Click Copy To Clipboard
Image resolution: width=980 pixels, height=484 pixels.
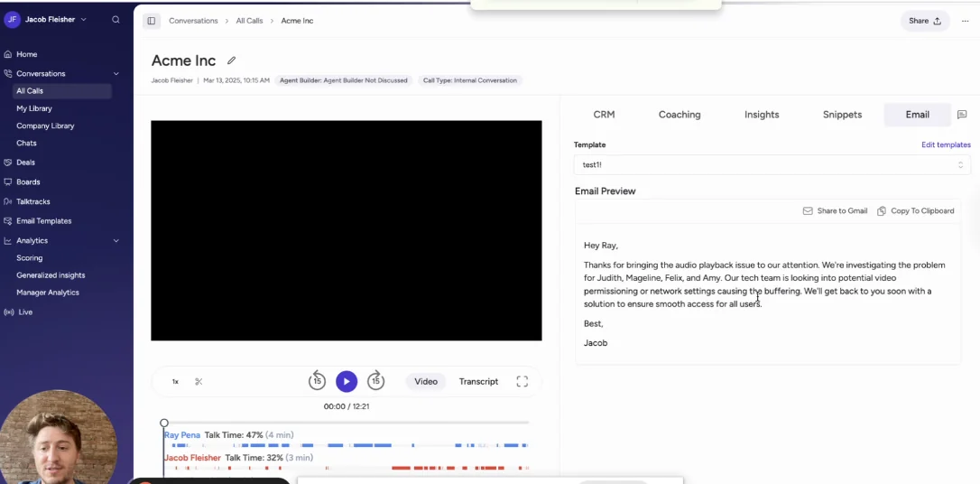click(x=916, y=210)
